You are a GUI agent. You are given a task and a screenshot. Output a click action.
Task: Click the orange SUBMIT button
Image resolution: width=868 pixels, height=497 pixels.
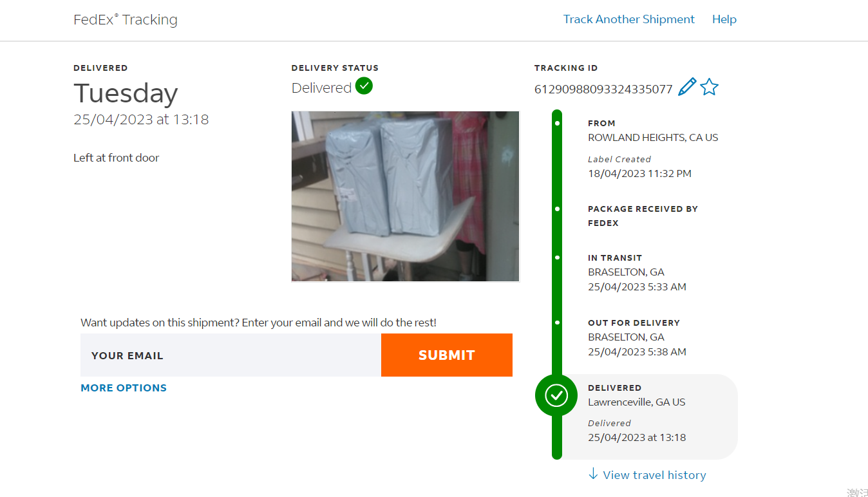coord(447,355)
